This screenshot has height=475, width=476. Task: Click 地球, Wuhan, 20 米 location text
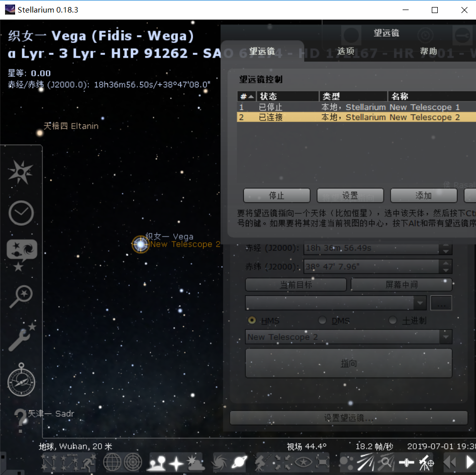(x=75, y=446)
